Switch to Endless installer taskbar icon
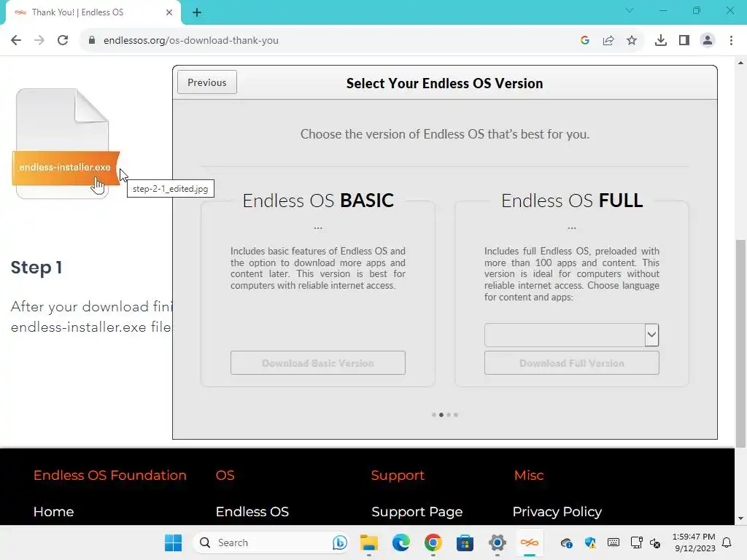The height and width of the screenshot is (560, 747). [529, 542]
